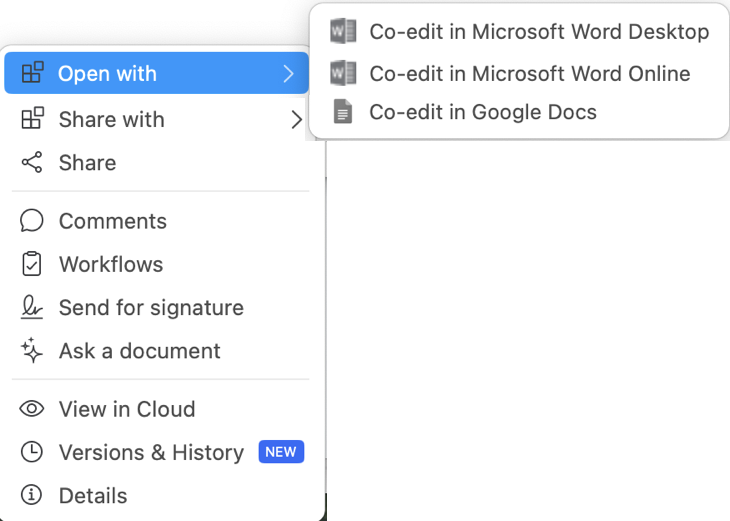Click the Share nodes icon
Screen dimensions: 730x521
pos(32,162)
